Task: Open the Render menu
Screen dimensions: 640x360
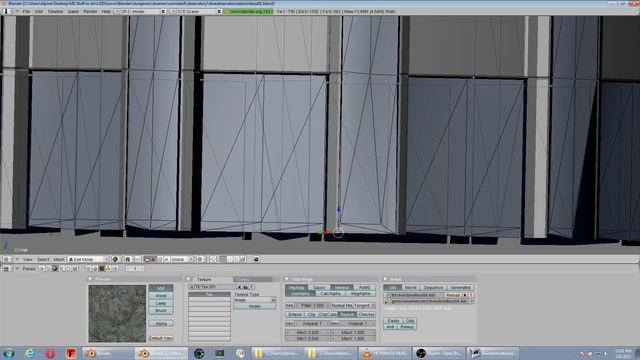Action: 90,11
